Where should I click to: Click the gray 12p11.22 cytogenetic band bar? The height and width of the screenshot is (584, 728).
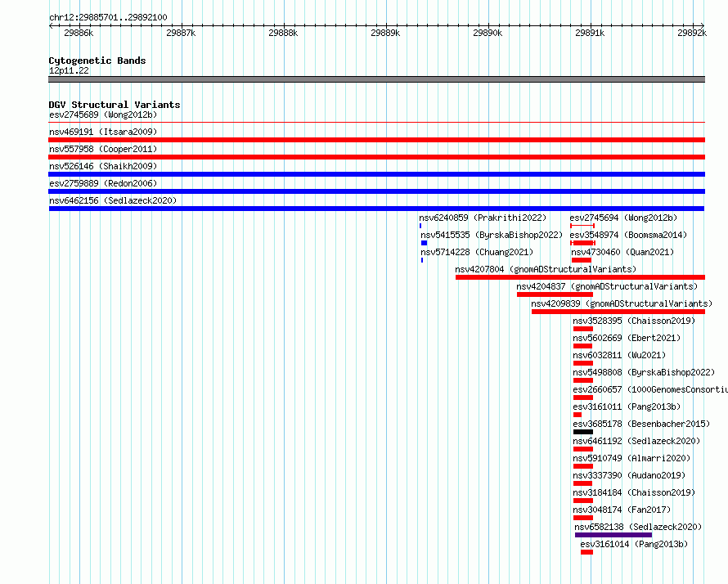[376, 79]
